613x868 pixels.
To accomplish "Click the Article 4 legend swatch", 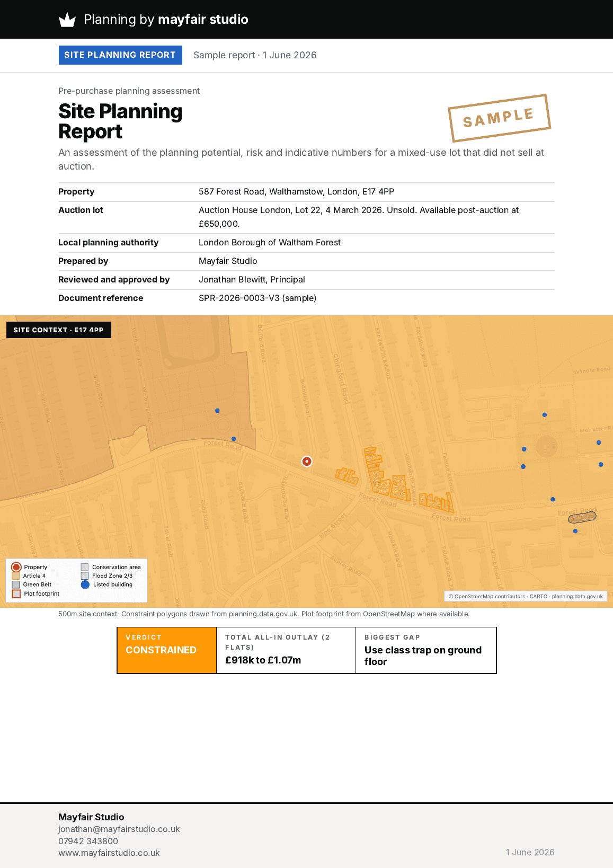I will click(16, 575).
